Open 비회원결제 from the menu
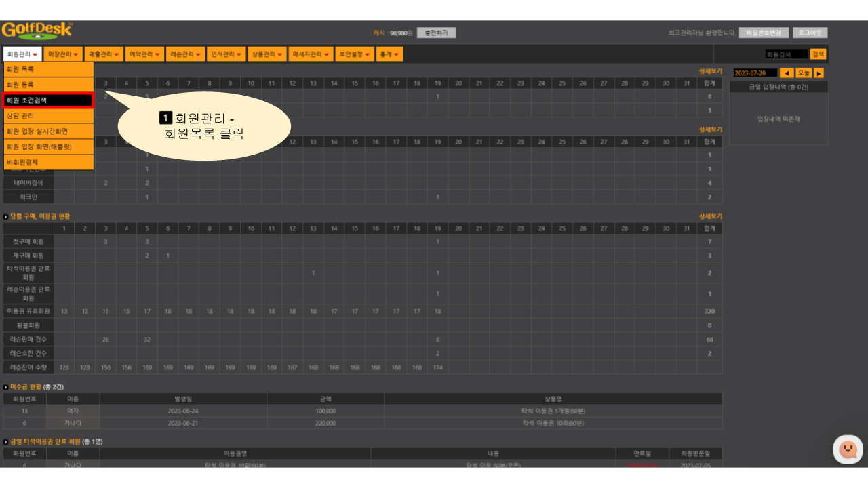Viewport: 868px width, 488px height. click(x=48, y=163)
